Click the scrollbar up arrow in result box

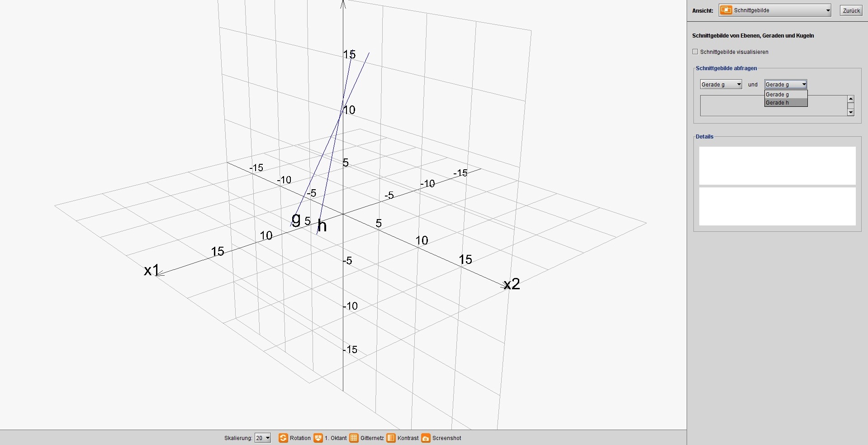pos(851,99)
